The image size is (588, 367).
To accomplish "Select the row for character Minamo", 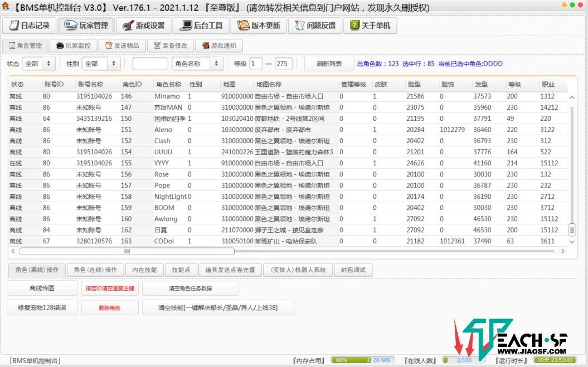I will click(288, 96).
